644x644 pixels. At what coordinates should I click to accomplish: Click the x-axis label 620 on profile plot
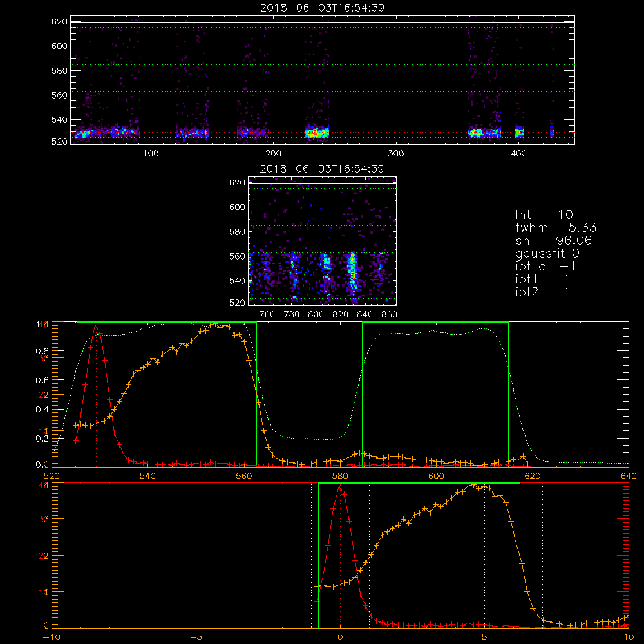(x=533, y=477)
